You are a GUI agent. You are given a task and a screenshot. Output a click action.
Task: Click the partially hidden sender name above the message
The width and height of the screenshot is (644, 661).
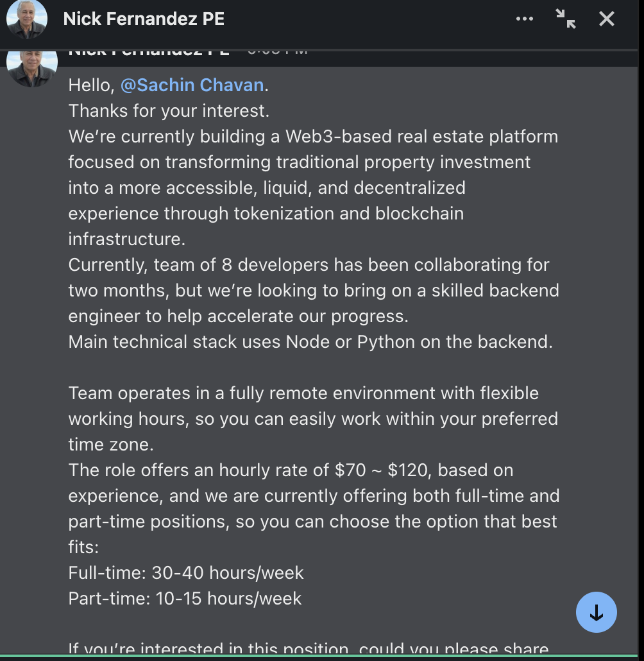pos(149,52)
